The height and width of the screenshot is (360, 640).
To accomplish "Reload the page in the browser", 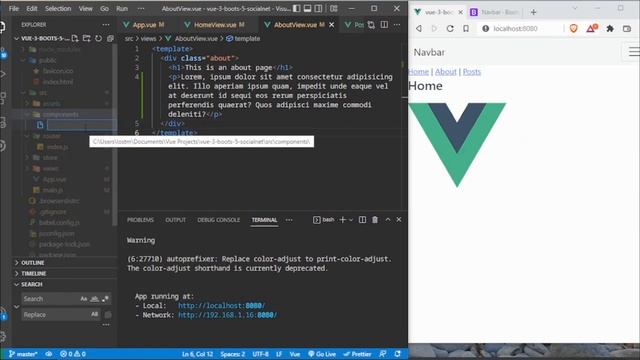I will coord(450,29).
